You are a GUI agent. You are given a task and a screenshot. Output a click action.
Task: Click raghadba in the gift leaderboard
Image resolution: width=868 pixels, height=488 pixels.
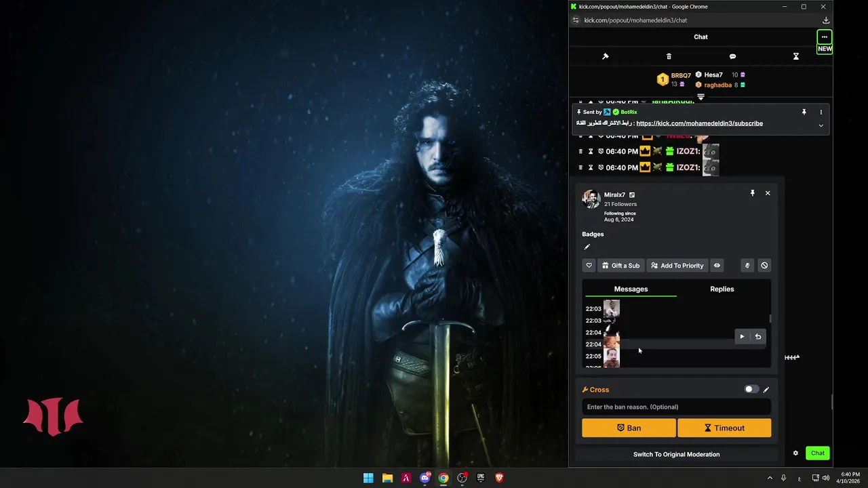pyautogui.click(x=717, y=85)
